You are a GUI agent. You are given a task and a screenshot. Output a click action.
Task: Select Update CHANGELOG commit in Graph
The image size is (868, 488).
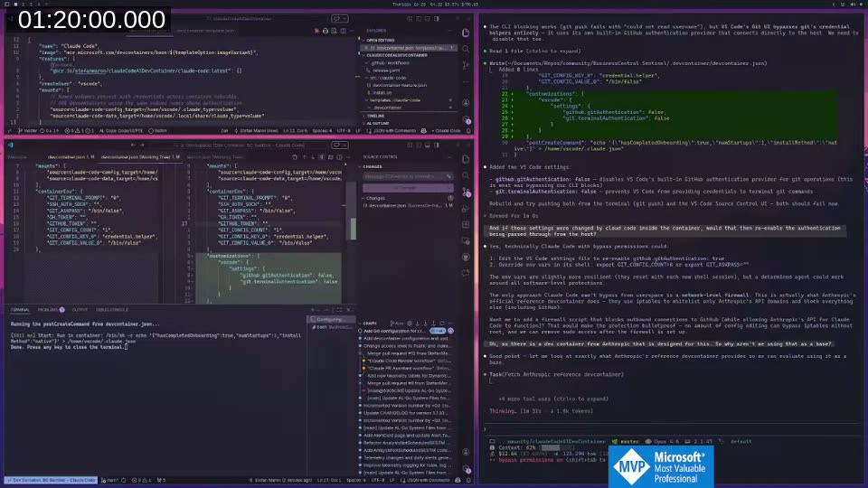pos(406,413)
